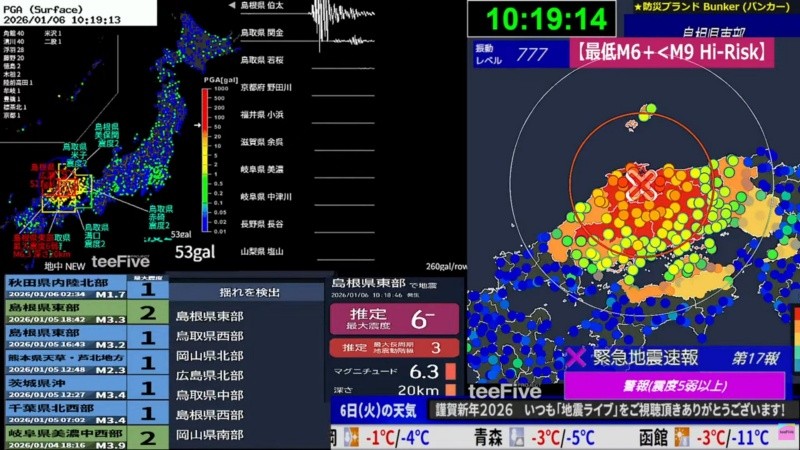Screen dimensions: 800x450
Task: Select 岡山県南部 in the shaking detected list
Action: click(209, 435)
